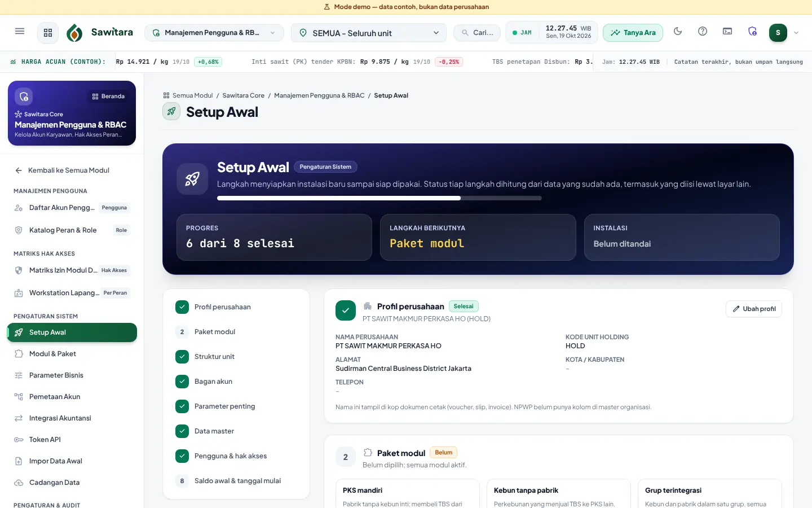812x508 pixels.
Task: Click the setup progress bar in banner
Action: click(x=379, y=198)
